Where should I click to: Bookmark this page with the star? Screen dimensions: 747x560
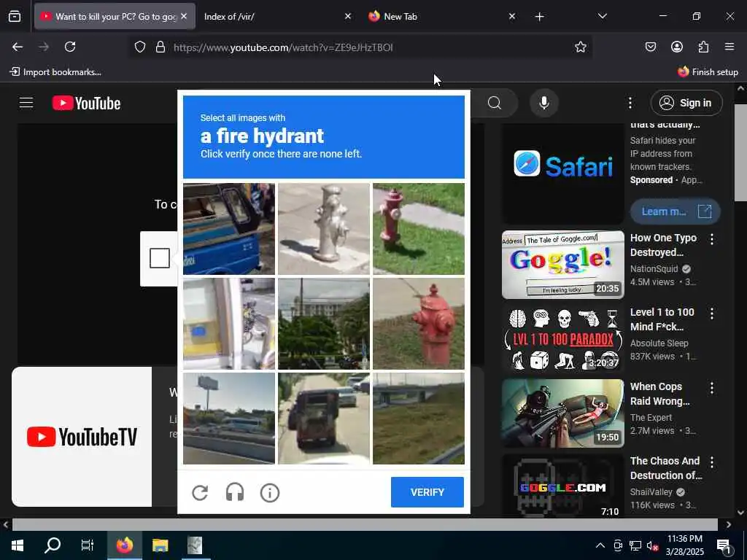[580, 47]
